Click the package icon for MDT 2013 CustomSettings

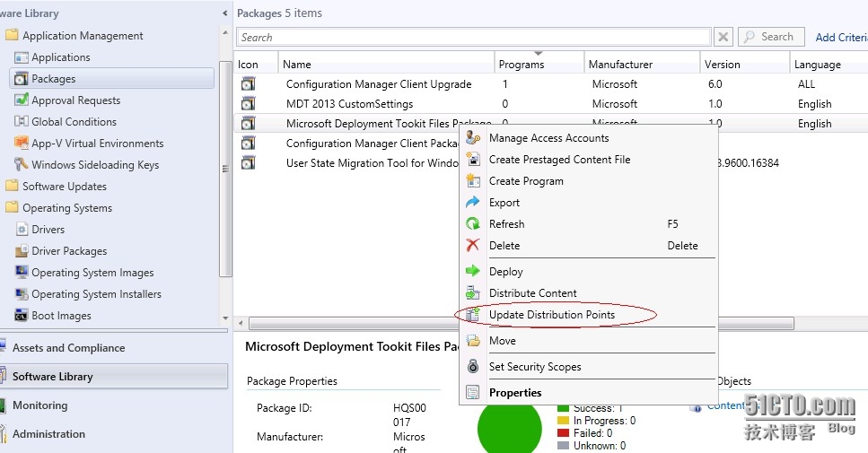[x=248, y=103]
